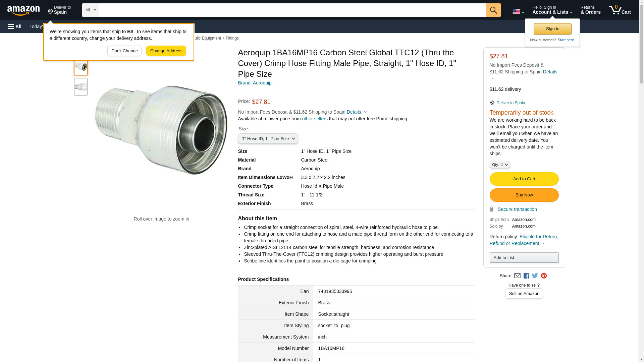This screenshot has height=362, width=644.
Task: Follow the other sellers link
Action: [315, 119]
